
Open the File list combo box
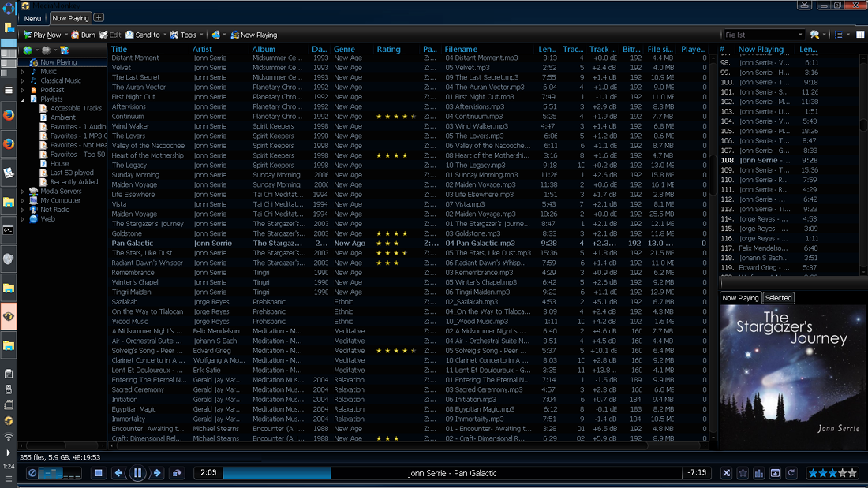tap(763, 35)
